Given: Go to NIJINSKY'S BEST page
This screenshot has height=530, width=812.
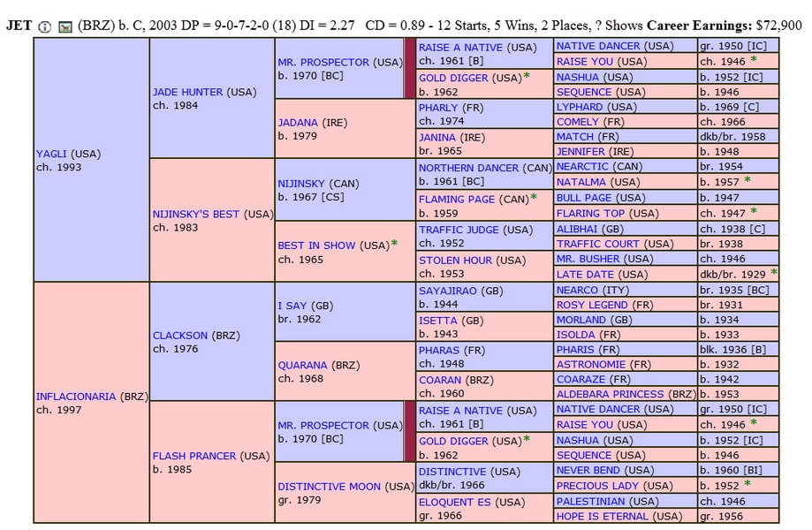Looking at the screenshot, I should (x=197, y=214).
